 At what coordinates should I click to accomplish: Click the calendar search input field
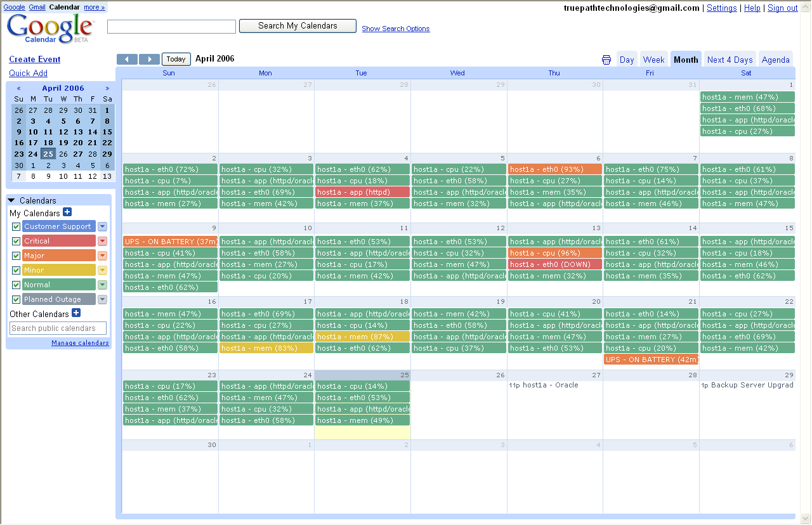171,27
